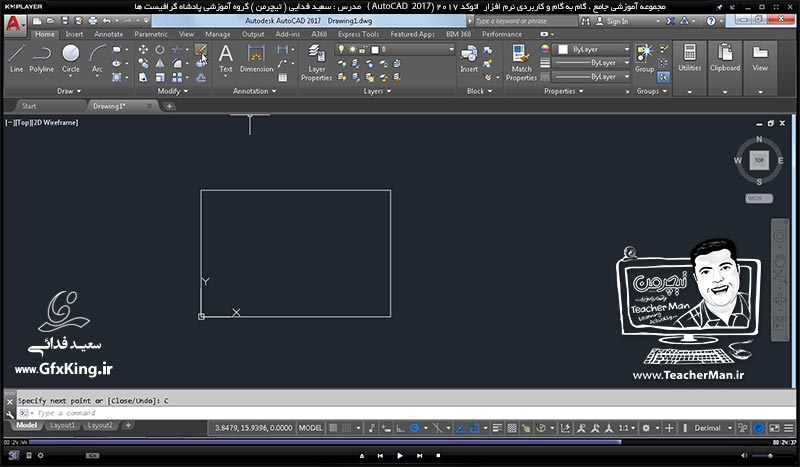
Task: Select the Dimension tool
Action: click(256, 59)
